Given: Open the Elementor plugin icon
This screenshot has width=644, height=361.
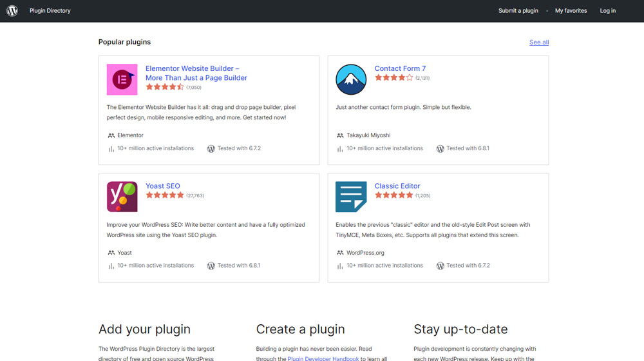Looking at the screenshot, I should (122, 79).
